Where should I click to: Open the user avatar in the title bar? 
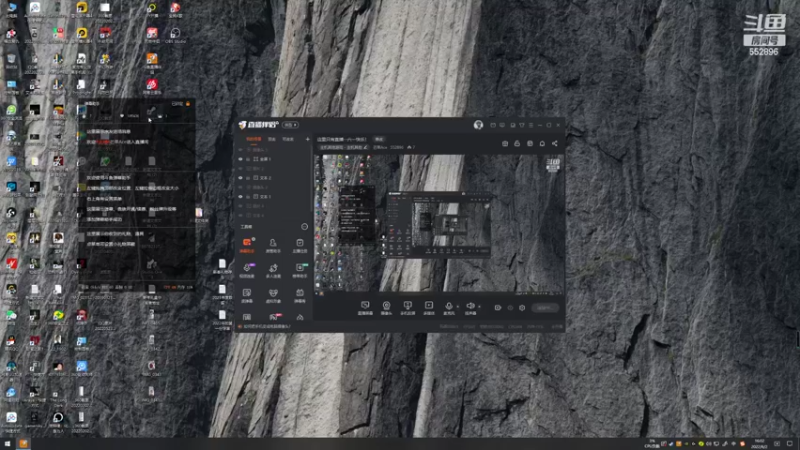coord(478,125)
